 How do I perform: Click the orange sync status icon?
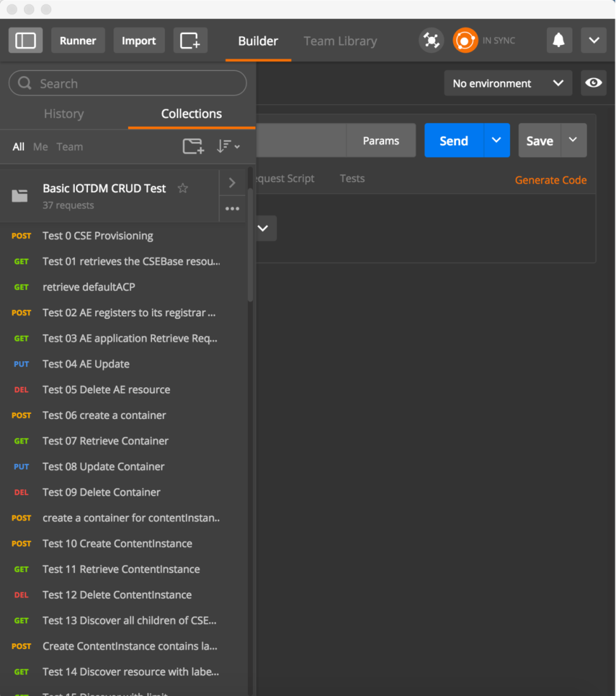(465, 41)
